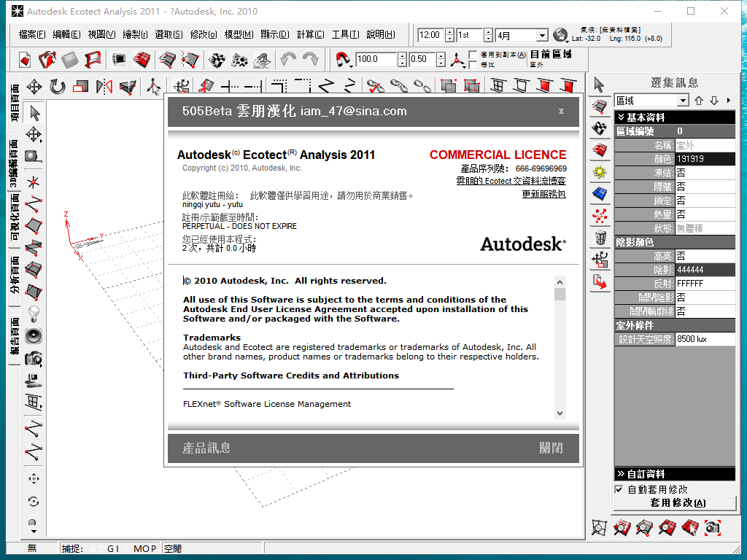This screenshot has height=560, width=747.
Task: Open the 視圖(V) menu
Action: pyautogui.click(x=102, y=34)
